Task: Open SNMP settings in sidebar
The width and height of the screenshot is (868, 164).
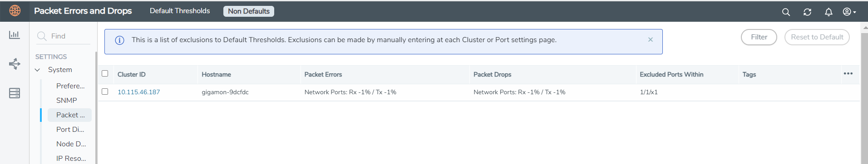Action: click(67, 100)
